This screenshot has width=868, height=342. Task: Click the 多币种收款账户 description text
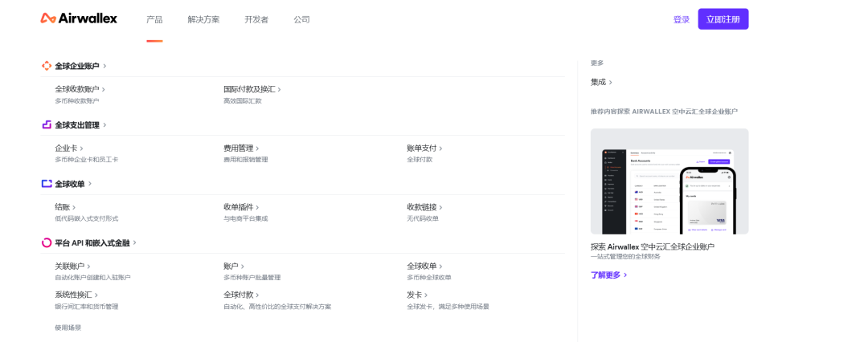point(77,100)
